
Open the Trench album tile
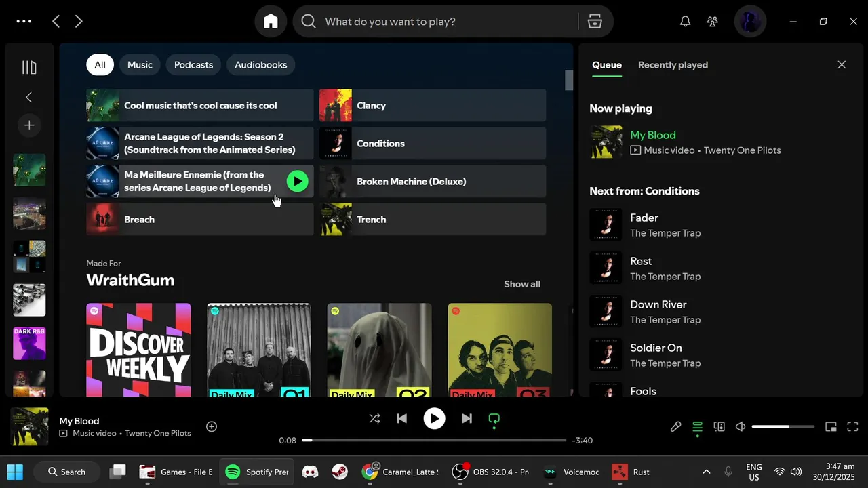[x=433, y=219]
